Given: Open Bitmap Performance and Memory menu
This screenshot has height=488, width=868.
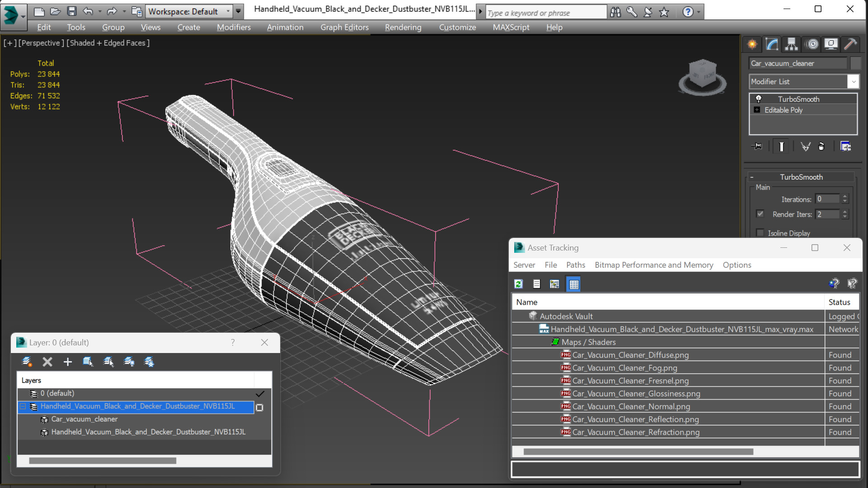Looking at the screenshot, I should [x=654, y=265].
